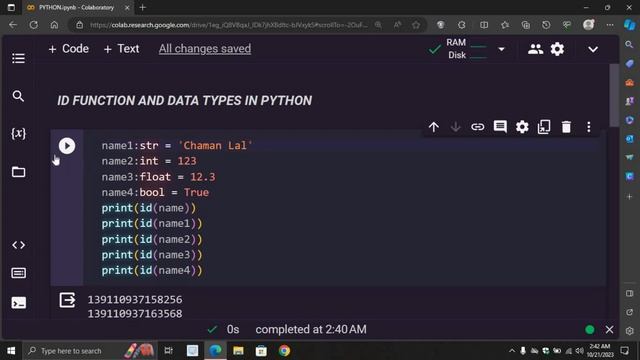
Task: Add a new Code cell
Action: click(68, 49)
